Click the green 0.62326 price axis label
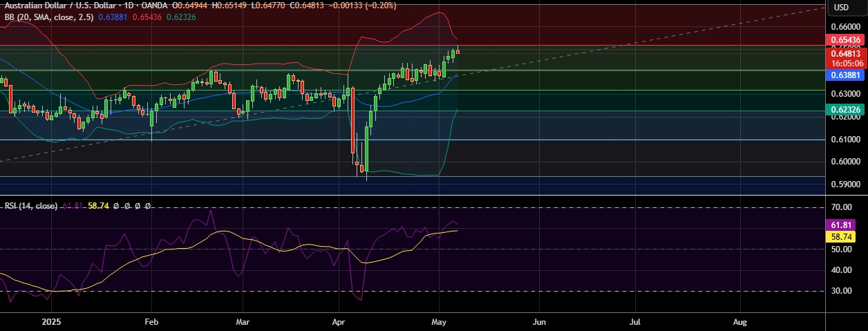Screen dimensions: 868x331 pyautogui.click(x=846, y=109)
